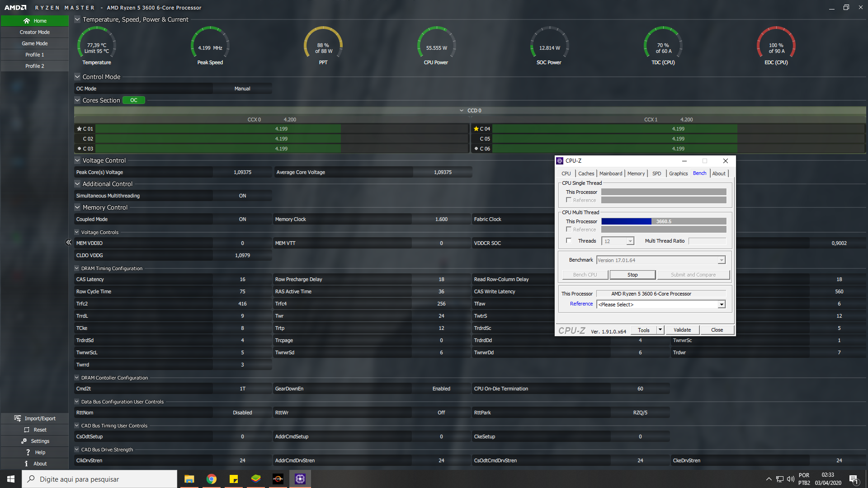The width and height of the screenshot is (868, 488).
Task: Select Profile 1
Action: [x=34, y=55]
